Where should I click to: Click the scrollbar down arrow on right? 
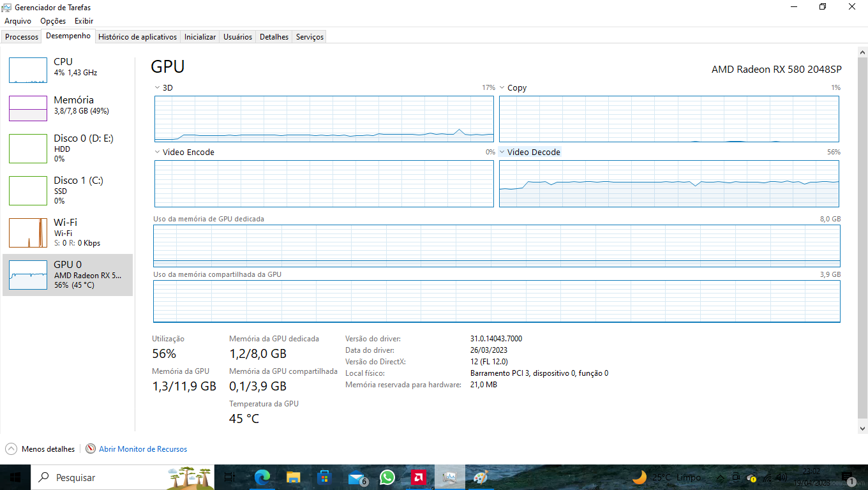coord(863,429)
